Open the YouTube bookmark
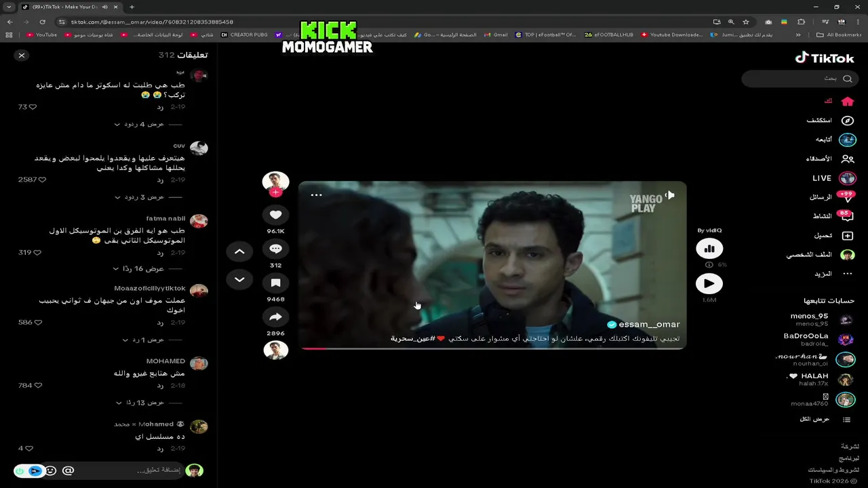The height and width of the screenshot is (488, 868). click(x=42, y=35)
